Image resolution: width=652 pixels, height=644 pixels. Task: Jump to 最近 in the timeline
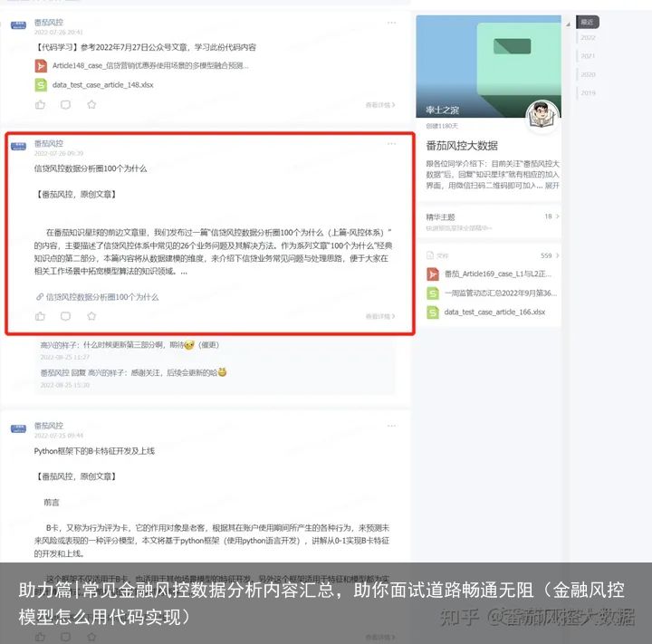point(587,22)
